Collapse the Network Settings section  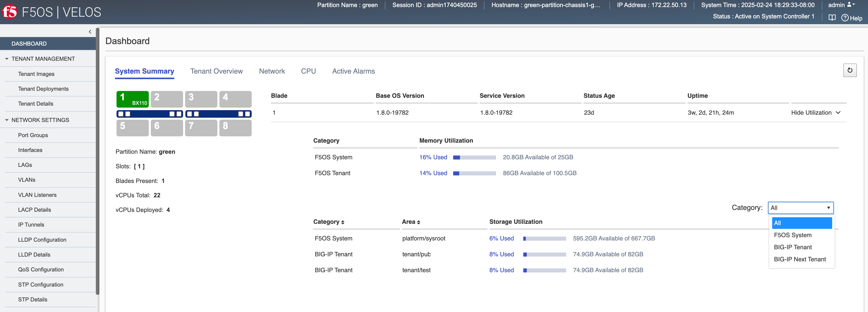click(x=6, y=120)
